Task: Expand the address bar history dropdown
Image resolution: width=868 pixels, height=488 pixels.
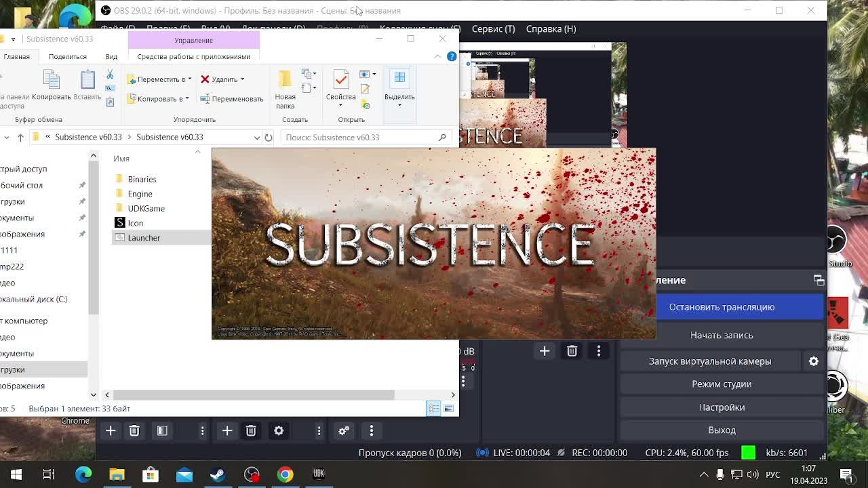Action: pos(257,137)
